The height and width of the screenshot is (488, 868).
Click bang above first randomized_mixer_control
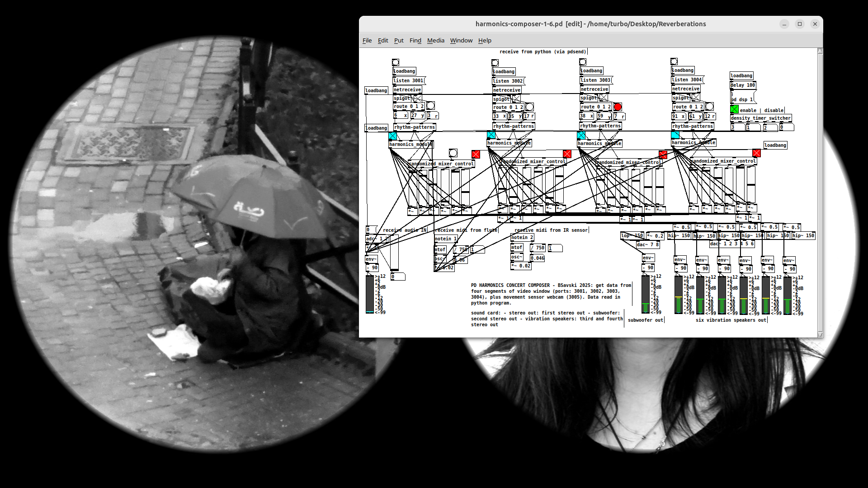(x=453, y=153)
